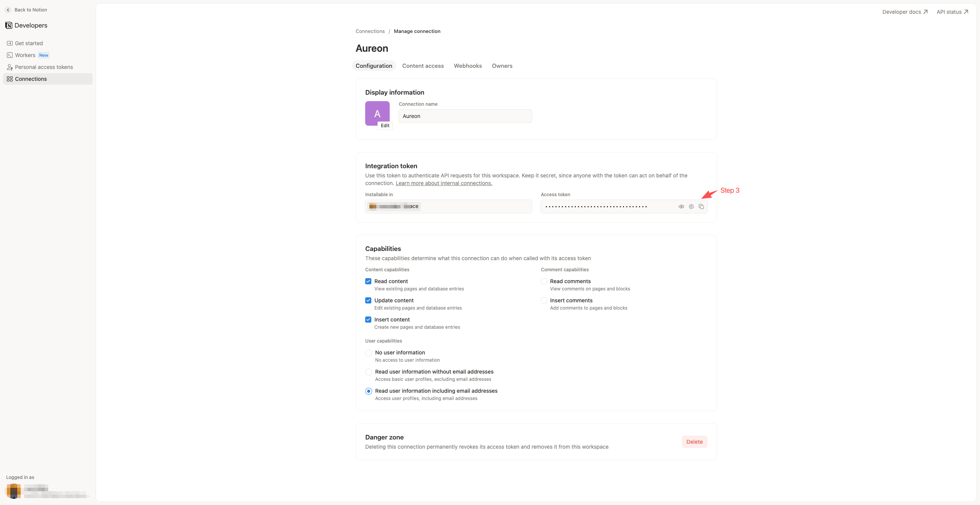
Task: Select Read user information including email addresses
Action: 369,391
